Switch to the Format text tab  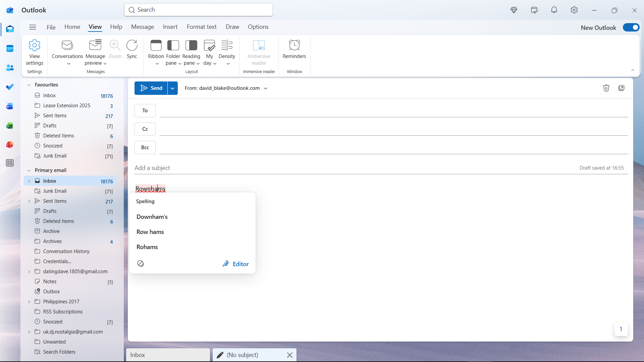click(x=202, y=27)
